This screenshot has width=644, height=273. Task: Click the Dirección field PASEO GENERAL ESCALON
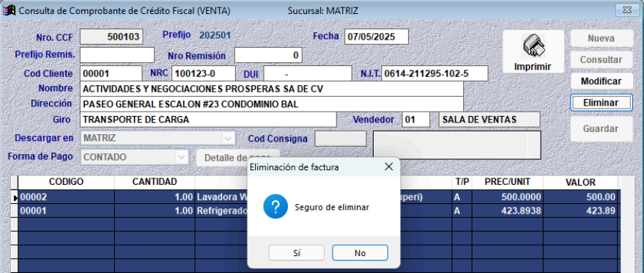click(x=272, y=104)
